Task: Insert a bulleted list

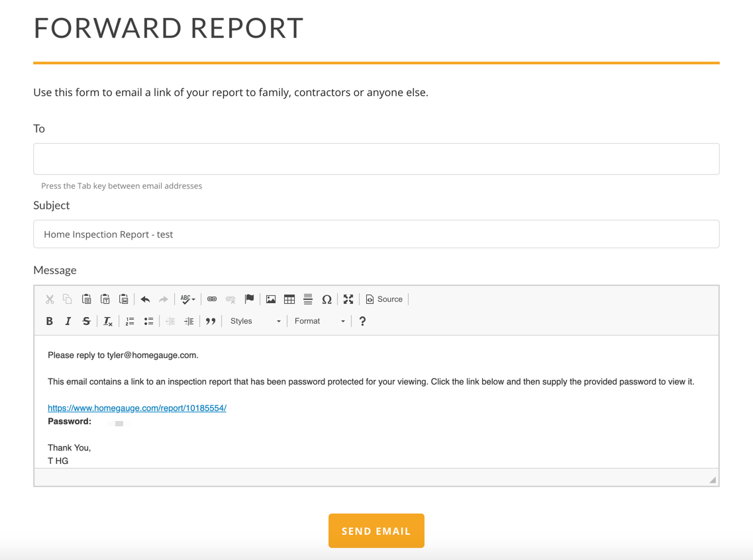Action: [148, 321]
